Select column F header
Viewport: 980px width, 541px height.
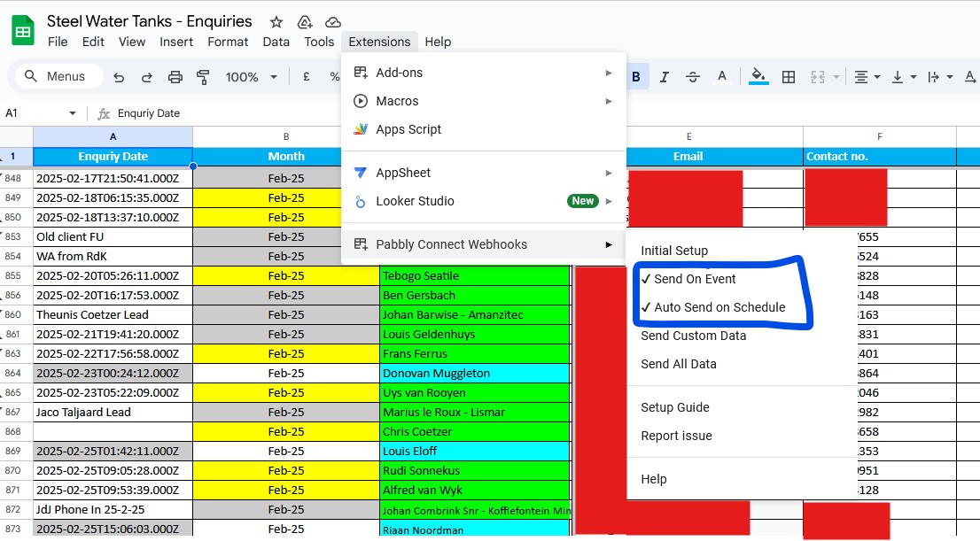point(879,136)
